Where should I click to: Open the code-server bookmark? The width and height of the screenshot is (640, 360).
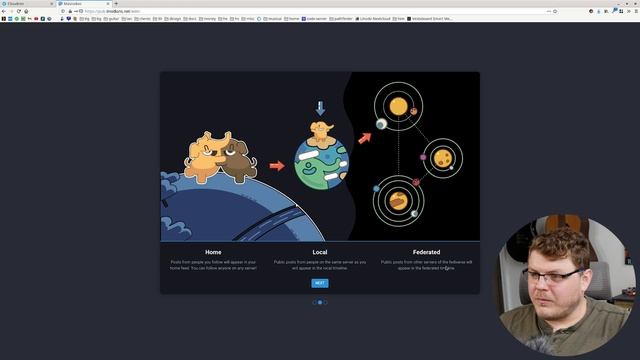point(314,19)
